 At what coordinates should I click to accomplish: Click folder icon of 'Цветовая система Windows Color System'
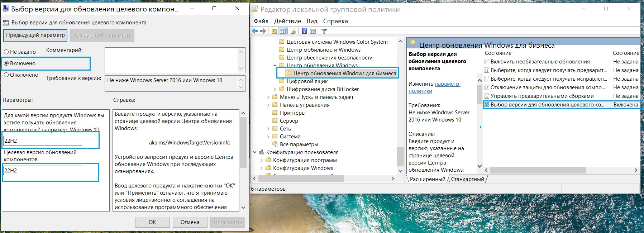point(282,42)
